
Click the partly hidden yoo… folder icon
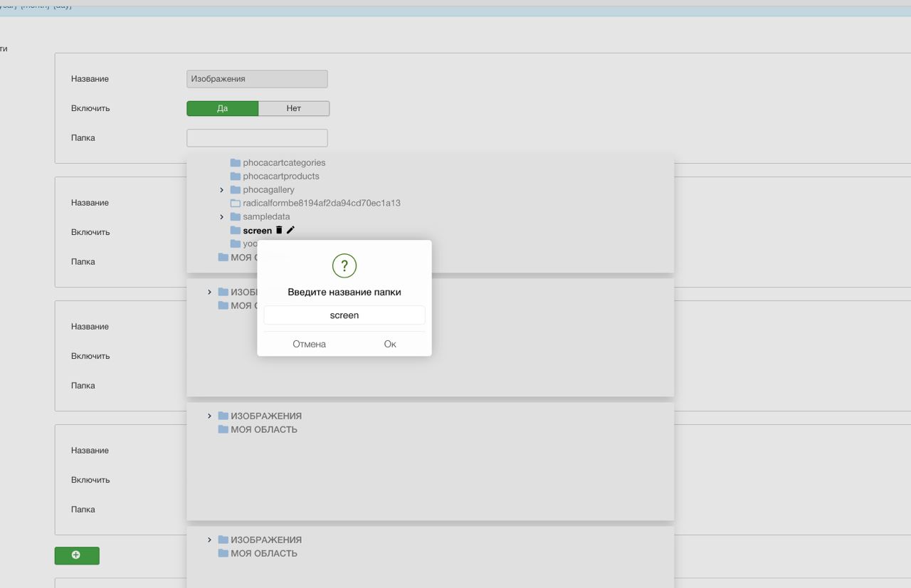[x=235, y=243]
